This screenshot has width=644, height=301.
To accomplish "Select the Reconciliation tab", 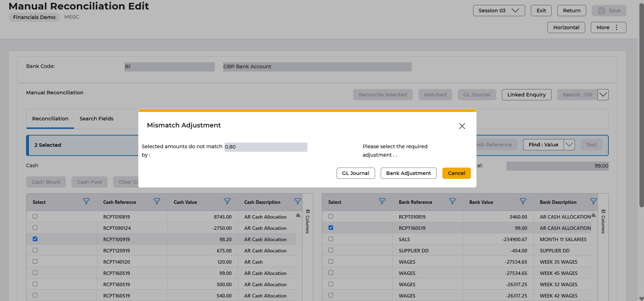I will point(50,119).
